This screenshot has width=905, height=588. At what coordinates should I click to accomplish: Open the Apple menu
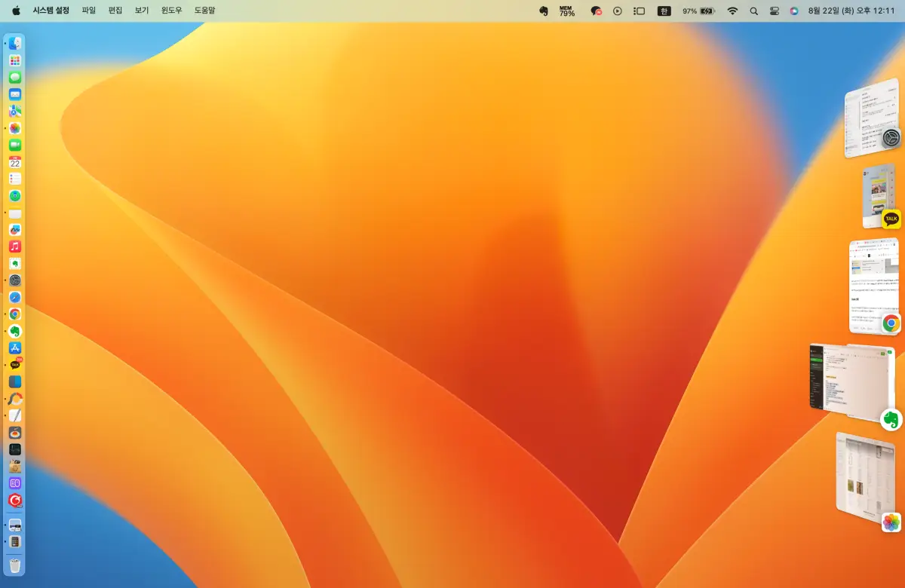[x=16, y=11]
